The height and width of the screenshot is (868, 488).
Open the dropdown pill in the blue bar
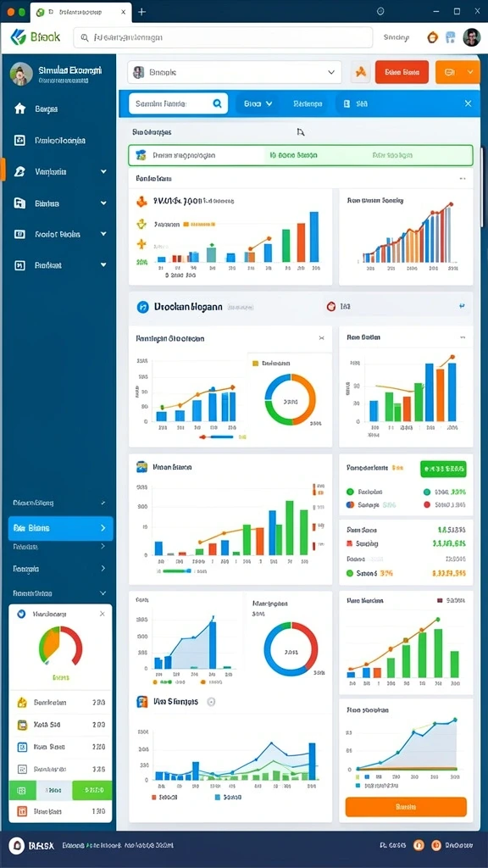[x=258, y=103]
